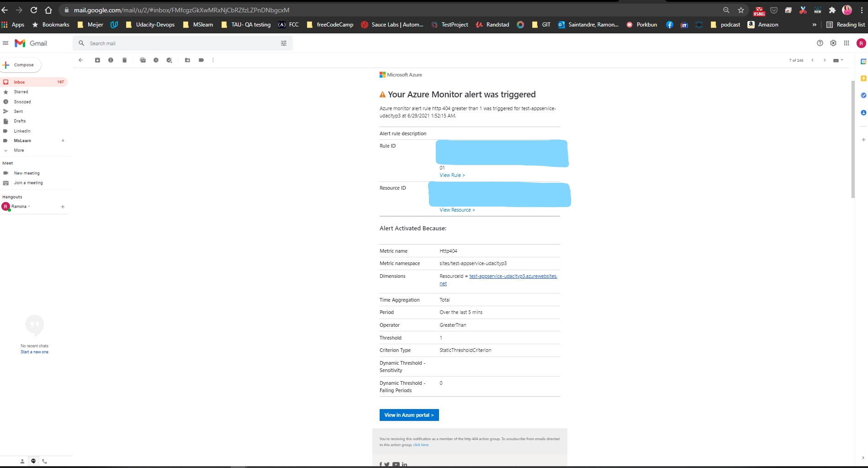Screen dimensions: 868x468
Task: Archive this email
Action: [x=97, y=60]
